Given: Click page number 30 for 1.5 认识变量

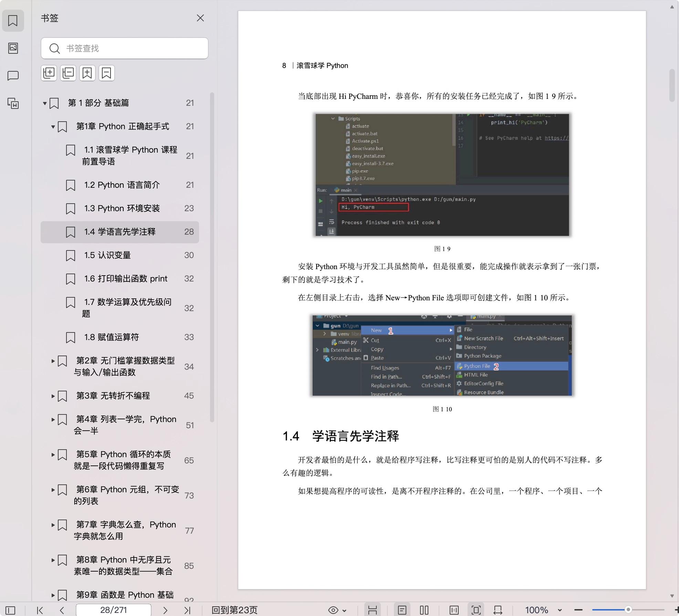Looking at the screenshot, I should [x=189, y=255].
